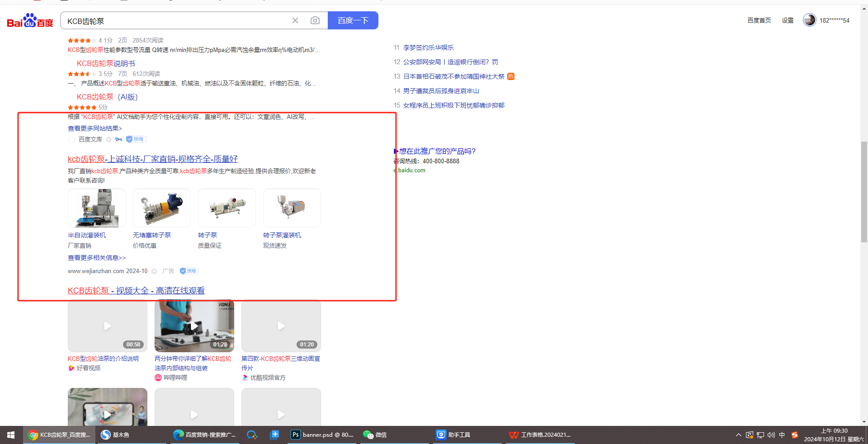This screenshot has height=444, width=868.
Task: Click the user avatar picture
Action: point(809,20)
